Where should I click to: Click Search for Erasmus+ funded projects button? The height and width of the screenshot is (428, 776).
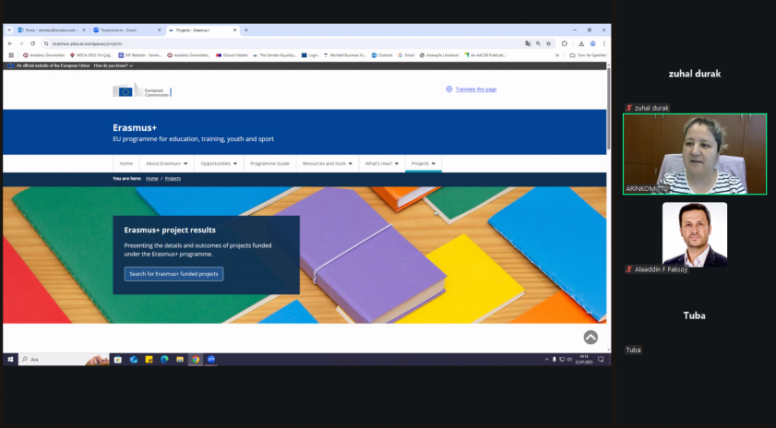[174, 274]
